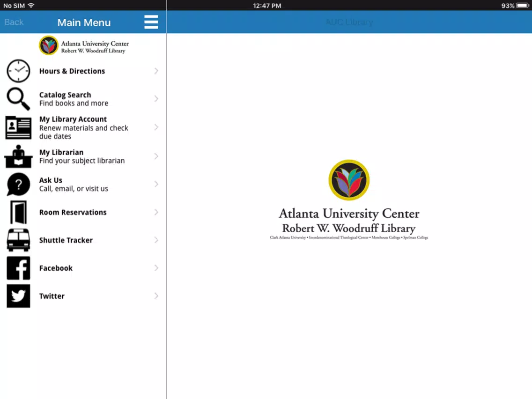
Task: Tap the large Woodruff Library logo emblem
Action: [349, 180]
